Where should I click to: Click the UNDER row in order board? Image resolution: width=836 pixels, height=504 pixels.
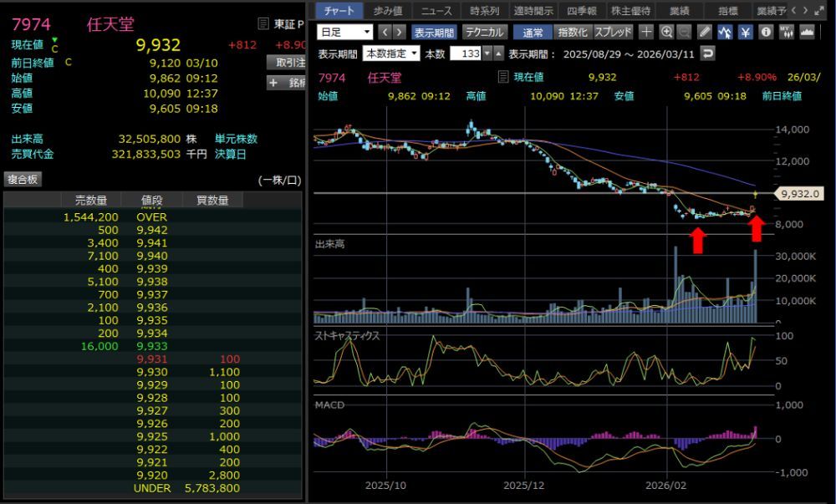pos(152,488)
